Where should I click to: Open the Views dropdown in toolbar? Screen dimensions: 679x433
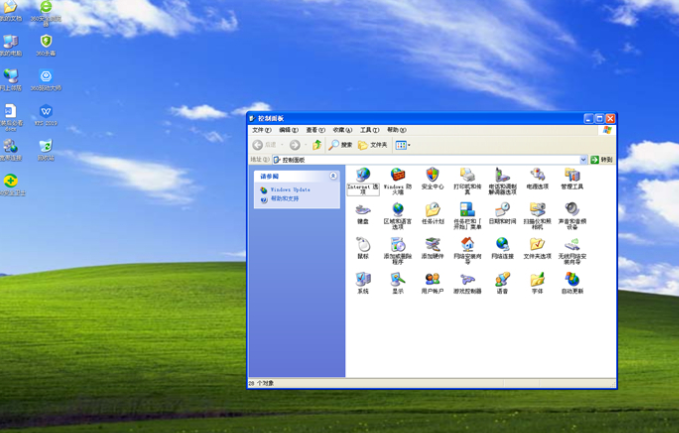coord(403,145)
